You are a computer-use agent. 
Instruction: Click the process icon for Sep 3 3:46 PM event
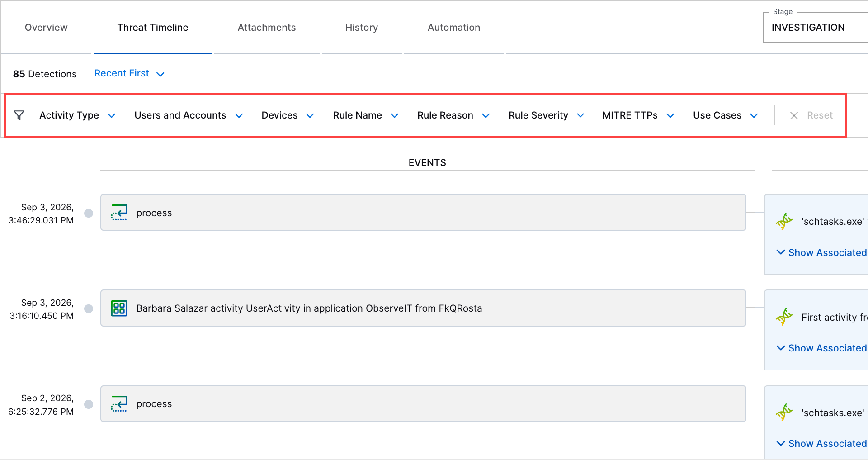pos(119,213)
